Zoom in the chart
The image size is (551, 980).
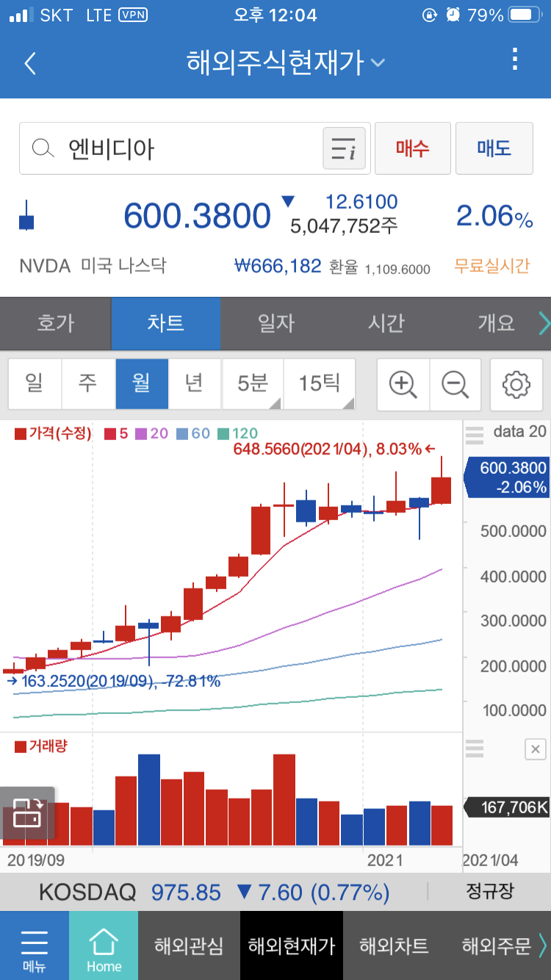click(x=403, y=384)
